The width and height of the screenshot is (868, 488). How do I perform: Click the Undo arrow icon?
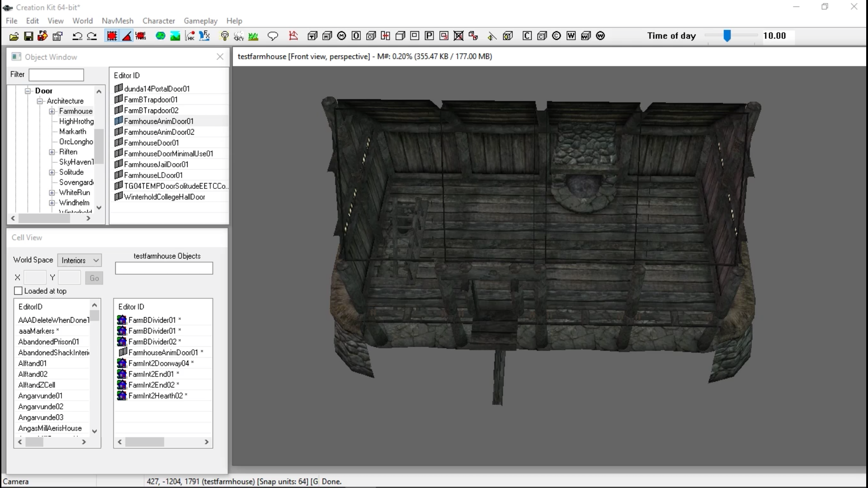77,36
